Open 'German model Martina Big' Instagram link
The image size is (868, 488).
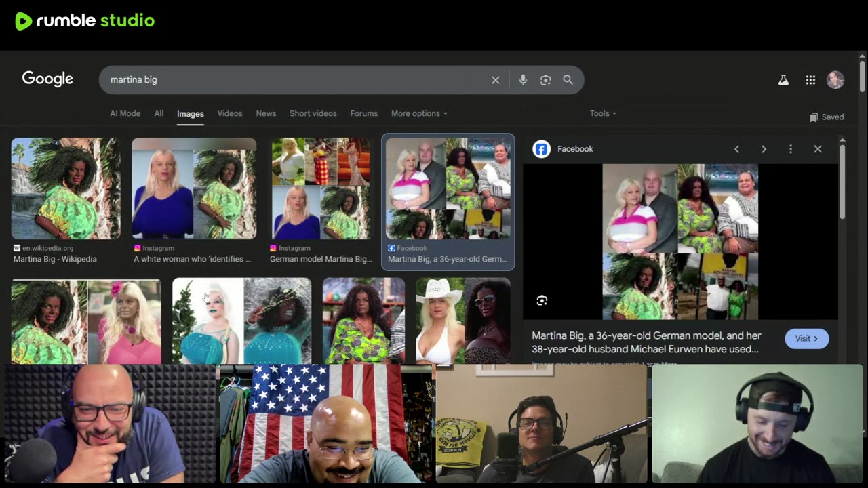pyautogui.click(x=321, y=259)
